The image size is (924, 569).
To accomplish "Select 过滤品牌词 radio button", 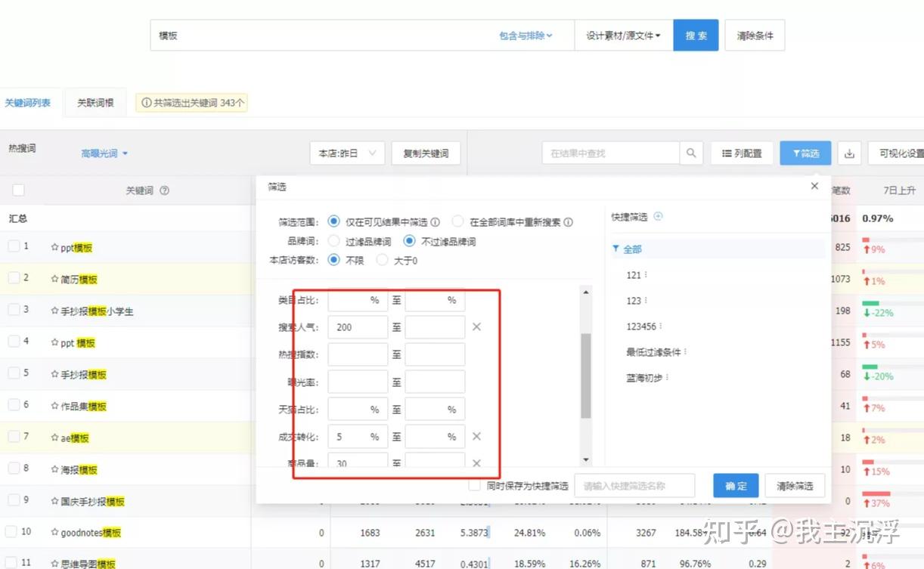I will point(333,242).
